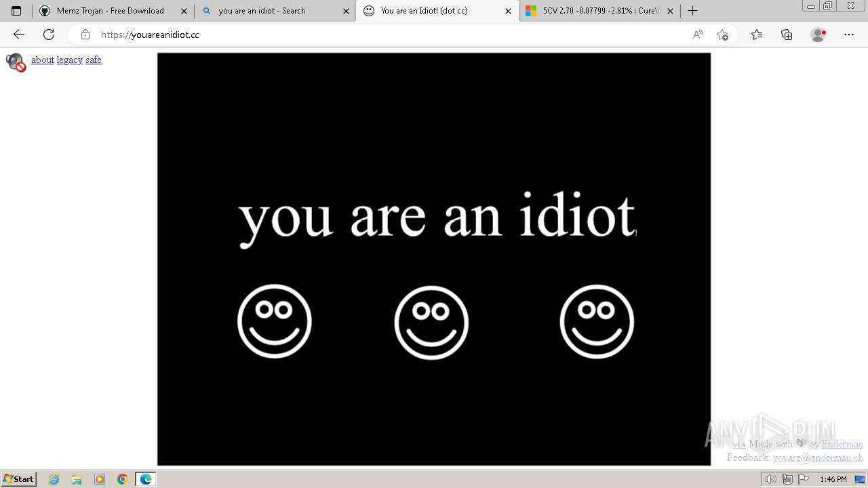Open the 'about' link
Screen dimensions: 868x488
point(42,60)
